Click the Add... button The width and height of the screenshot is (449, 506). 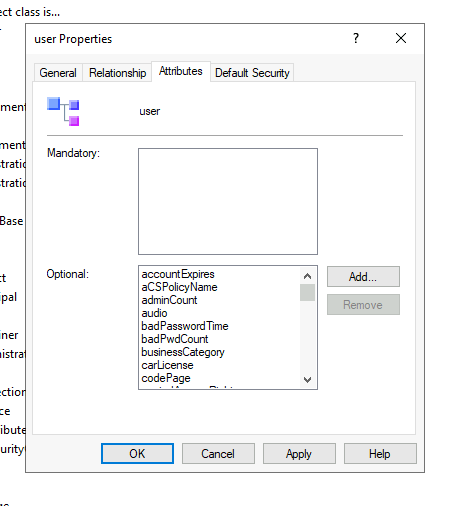point(363,277)
